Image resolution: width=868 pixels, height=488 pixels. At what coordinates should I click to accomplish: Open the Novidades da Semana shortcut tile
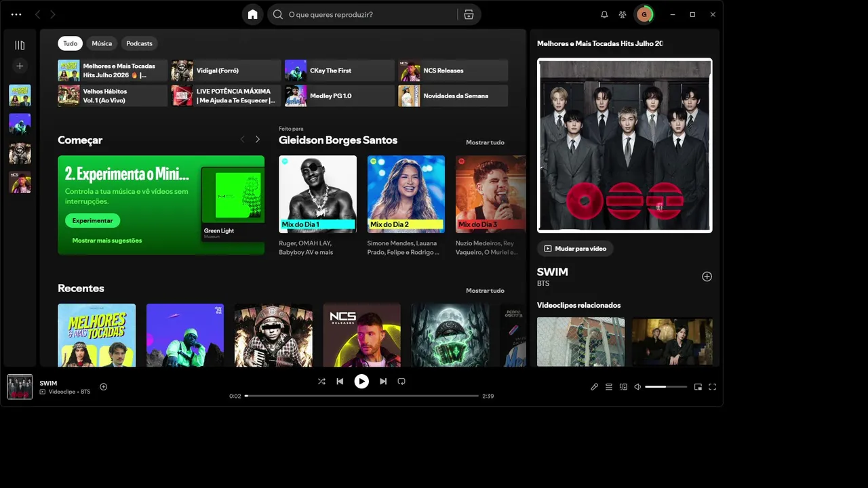click(x=453, y=96)
